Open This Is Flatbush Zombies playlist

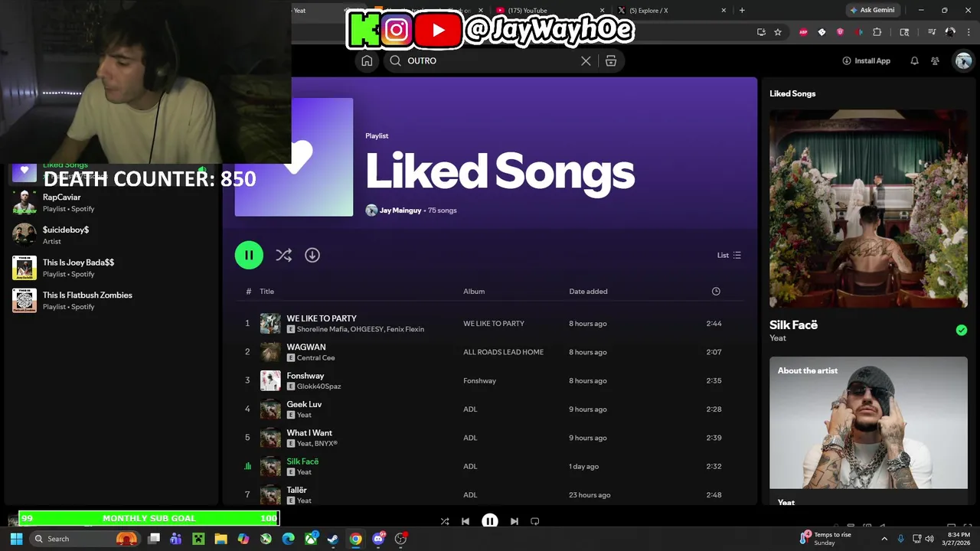112,301
